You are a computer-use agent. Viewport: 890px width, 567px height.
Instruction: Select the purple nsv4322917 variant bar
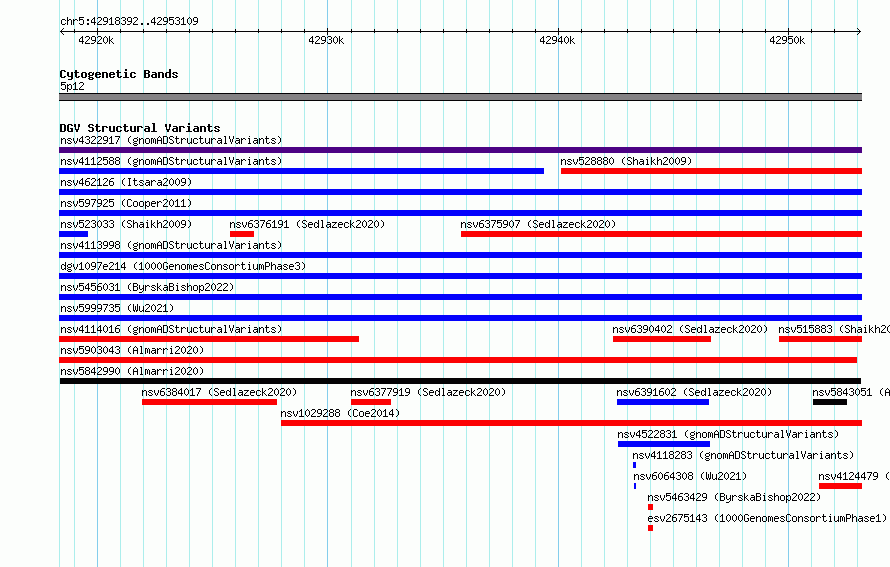click(460, 150)
